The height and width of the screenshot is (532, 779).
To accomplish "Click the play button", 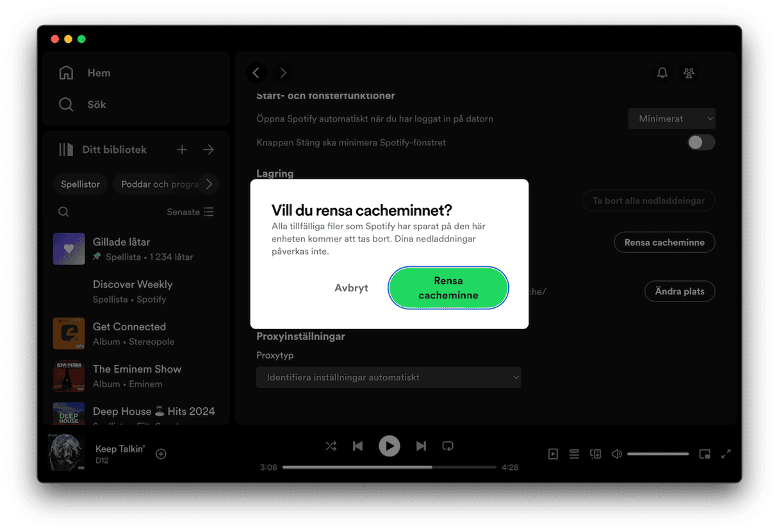I will [389, 446].
